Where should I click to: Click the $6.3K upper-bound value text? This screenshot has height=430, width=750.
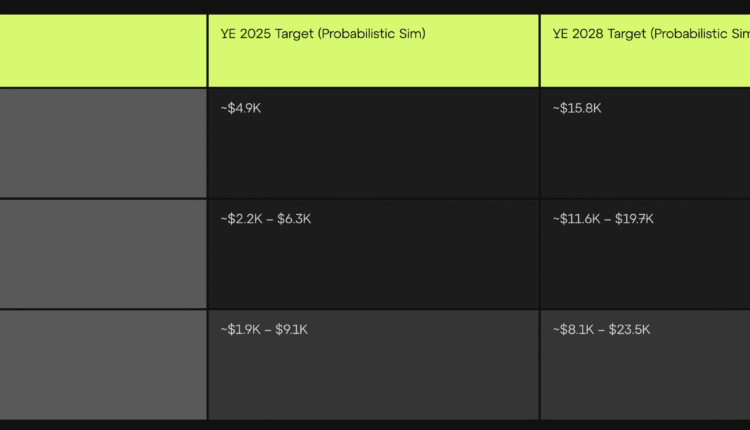pos(293,219)
